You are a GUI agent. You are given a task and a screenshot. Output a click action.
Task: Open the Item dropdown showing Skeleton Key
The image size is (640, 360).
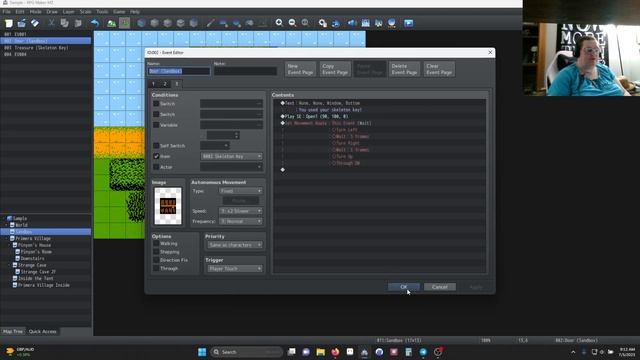231,156
